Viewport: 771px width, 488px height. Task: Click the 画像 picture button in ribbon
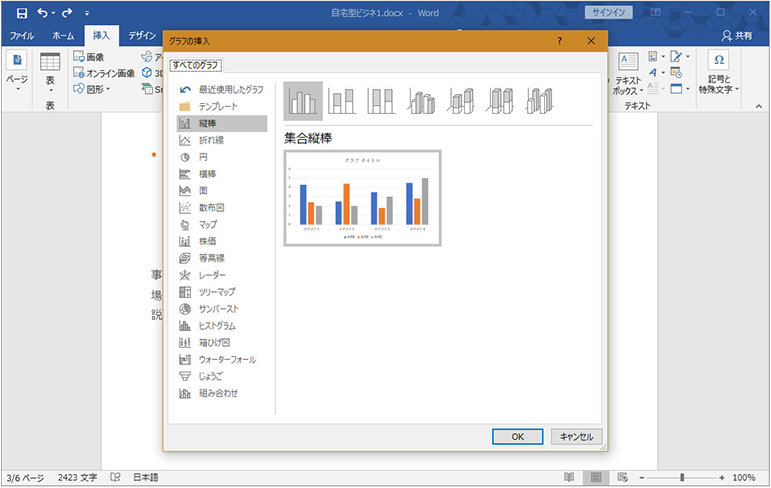[89, 57]
